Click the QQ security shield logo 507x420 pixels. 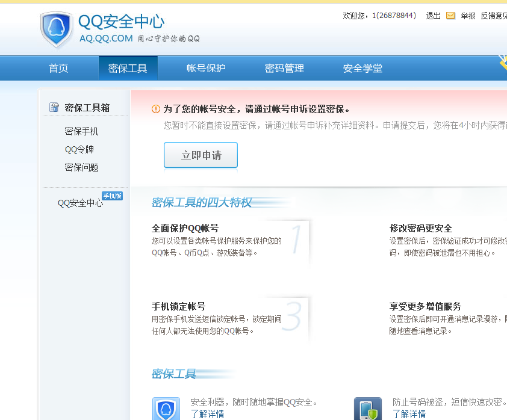pos(57,29)
